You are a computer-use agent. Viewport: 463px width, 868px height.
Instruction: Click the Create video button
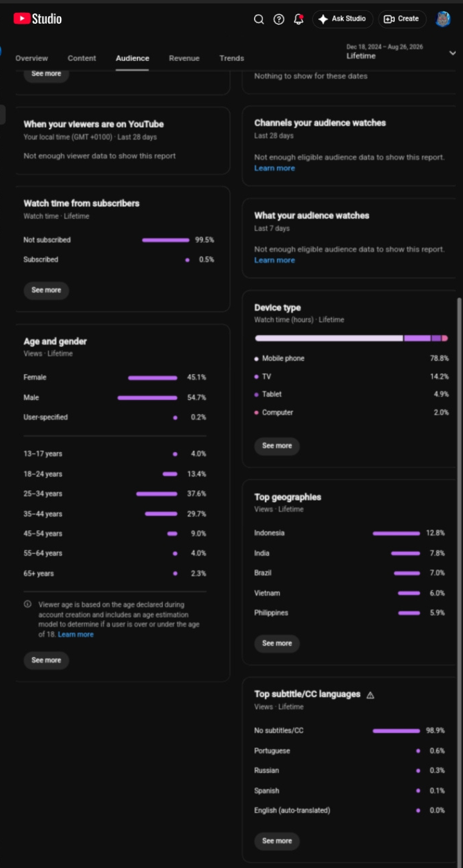point(402,19)
